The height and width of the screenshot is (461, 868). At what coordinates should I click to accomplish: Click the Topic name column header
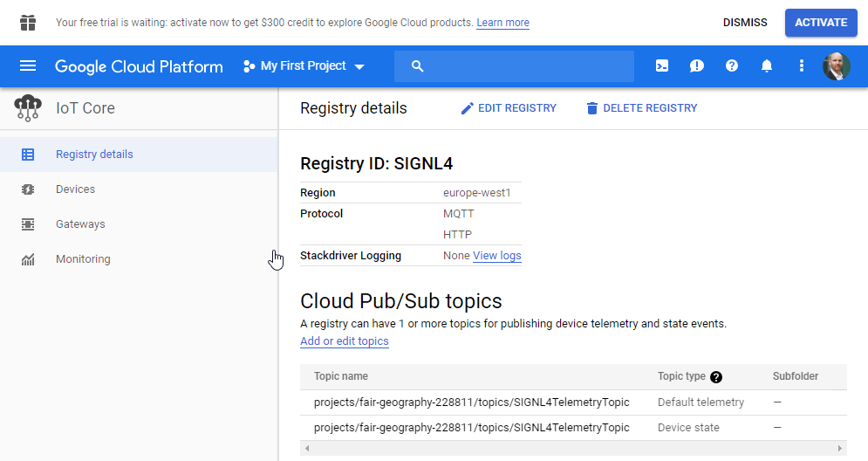point(341,376)
